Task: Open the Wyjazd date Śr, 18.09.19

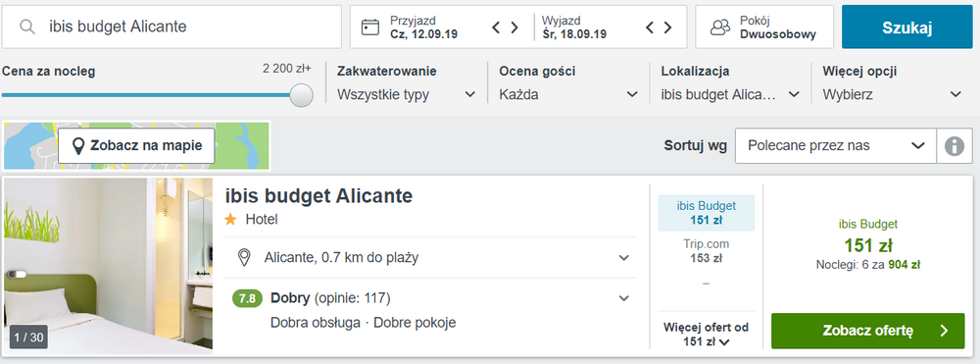Action: click(573, 27)
